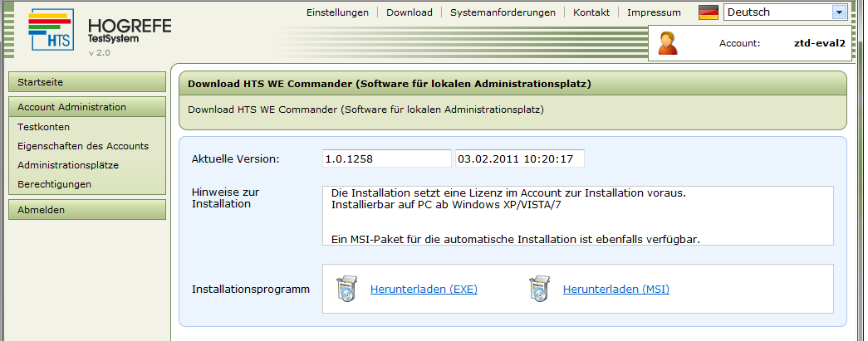Open Testkonten in the sidebar
The height and width of the screenshot is (341, 868).
[x=44, y=127]
